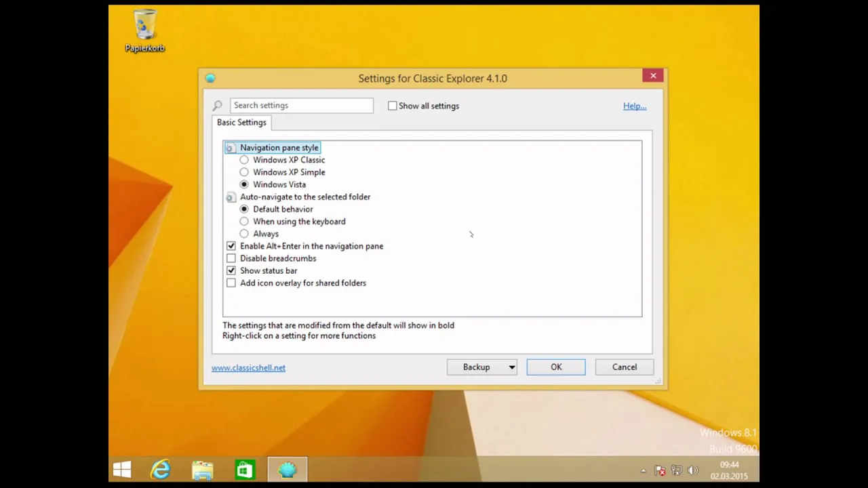Open the Backup dropdown button

pyautogui.click(x=482, y=367)
